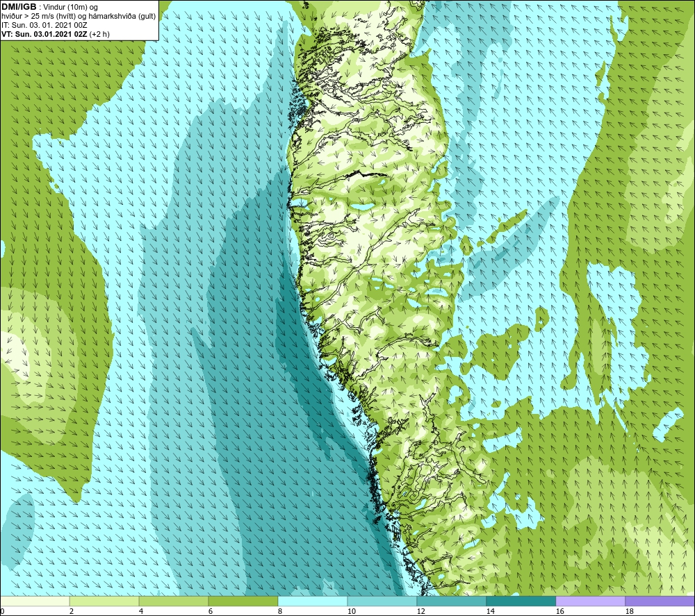This screenshot has width=695, height=616.
Task: Click the 8–10 m/s light cyan legend swatch
Action: [x=313, y=601]
